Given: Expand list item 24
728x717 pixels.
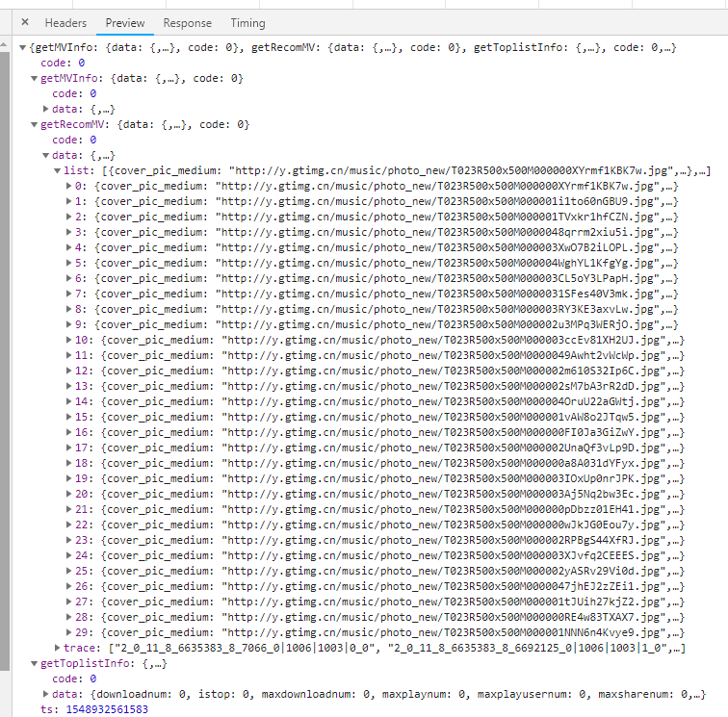Looking at the screenshot, I should point(68,555).
